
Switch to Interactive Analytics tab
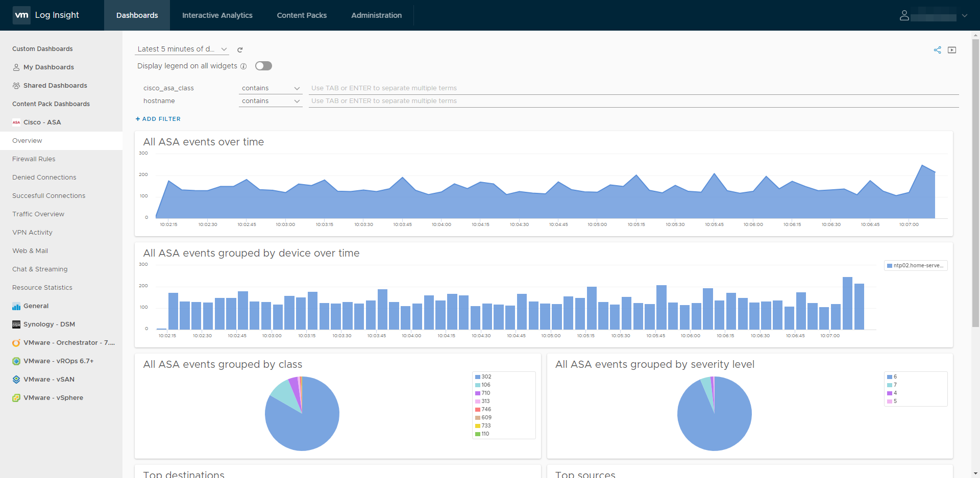tap(217, 15)
